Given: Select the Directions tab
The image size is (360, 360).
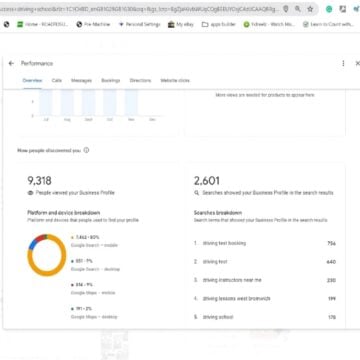Looking at the screenshot, I should tap(140, 81).
